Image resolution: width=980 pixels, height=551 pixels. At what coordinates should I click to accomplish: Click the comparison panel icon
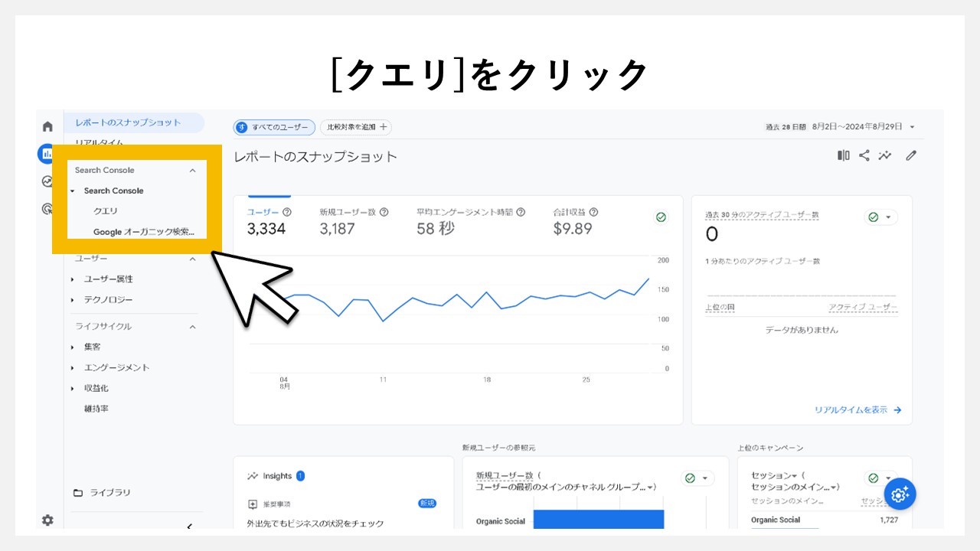(x=843, y=155)
